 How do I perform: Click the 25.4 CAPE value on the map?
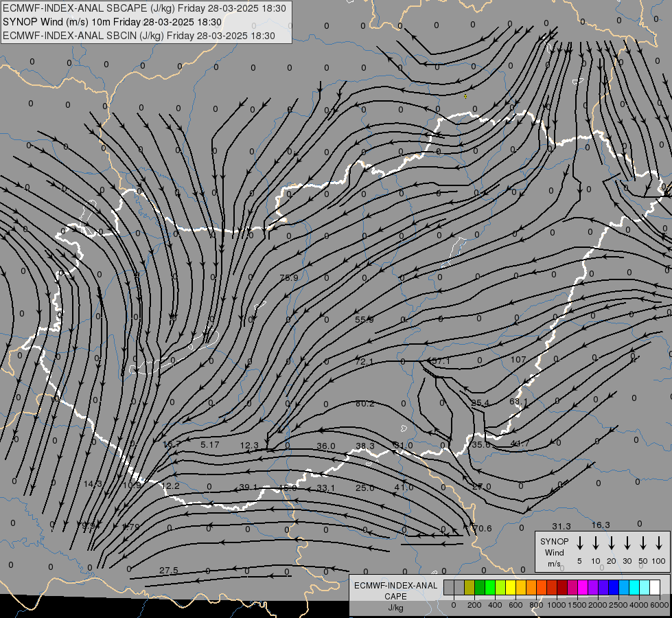480,402
